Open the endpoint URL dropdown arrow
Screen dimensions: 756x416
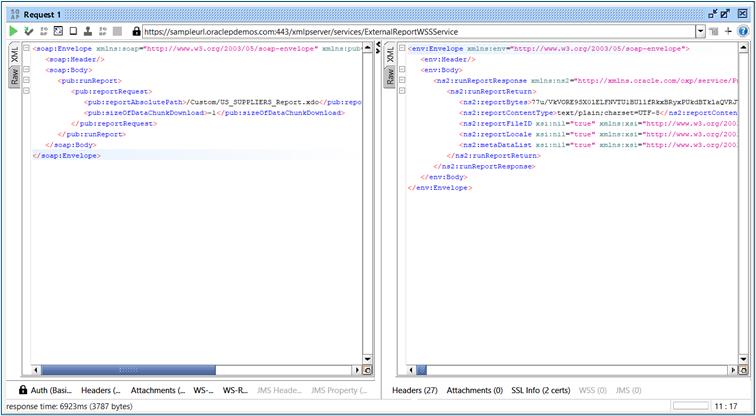(x=700, y=31)
